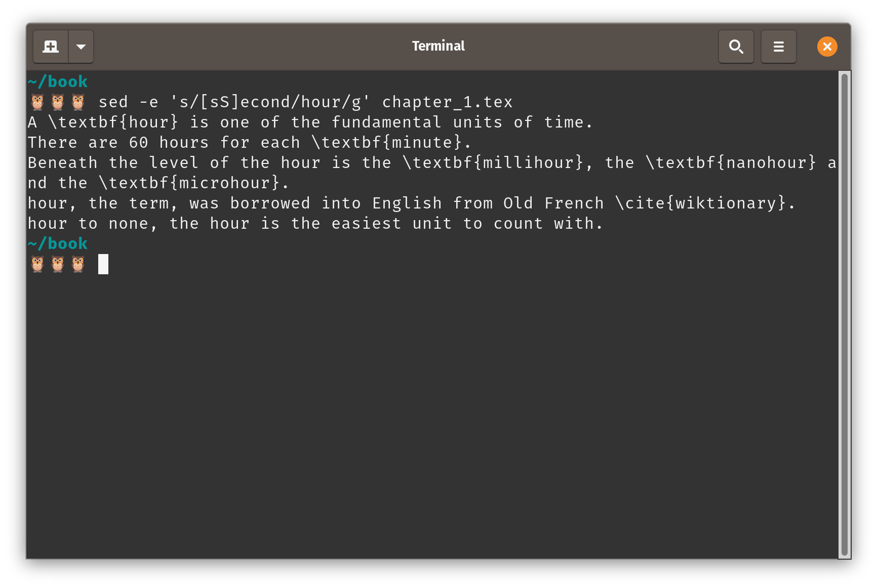
Task: Click the orange close X icon
Action: click(x=827, y=46)
